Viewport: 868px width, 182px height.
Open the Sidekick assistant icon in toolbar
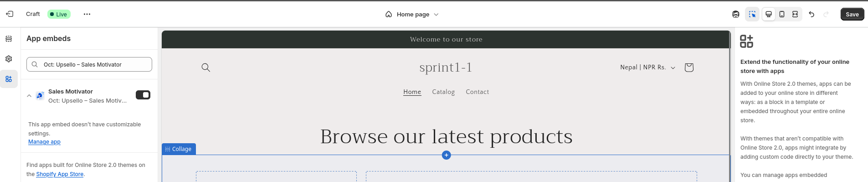736,14
